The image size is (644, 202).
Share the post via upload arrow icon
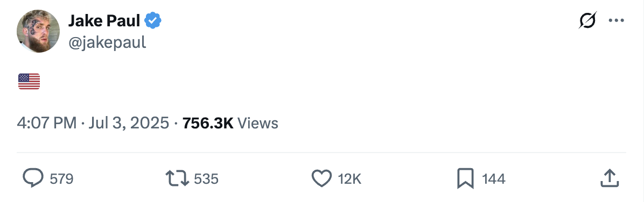pyautogui.click(x=610, y=178)
